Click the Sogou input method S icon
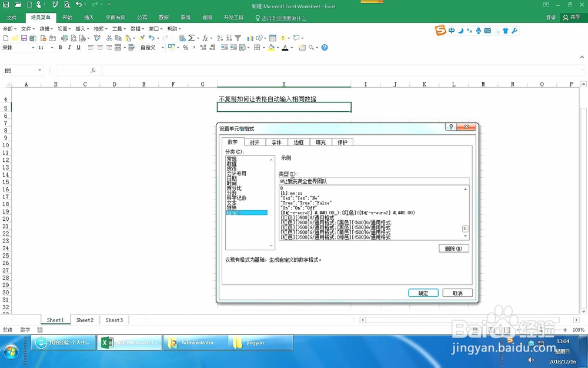The image size is (588, 368). [x=440, y=31]
